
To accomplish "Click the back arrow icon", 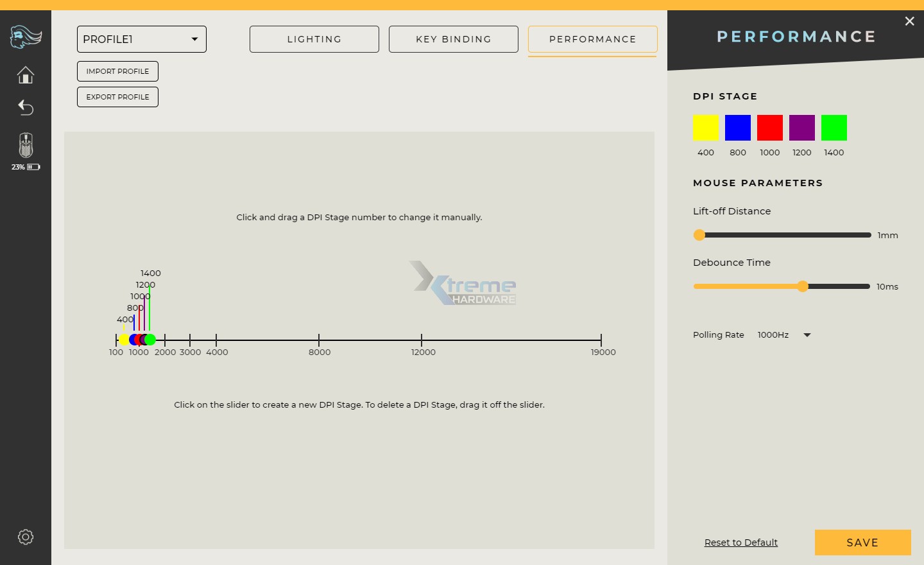I will click(x=26, y=107).
